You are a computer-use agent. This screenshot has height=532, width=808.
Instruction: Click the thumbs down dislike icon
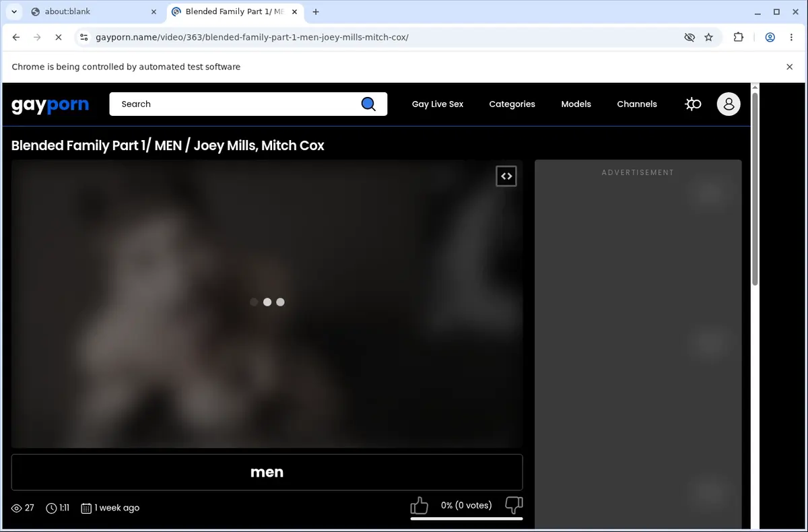click(x=514, y=505)
